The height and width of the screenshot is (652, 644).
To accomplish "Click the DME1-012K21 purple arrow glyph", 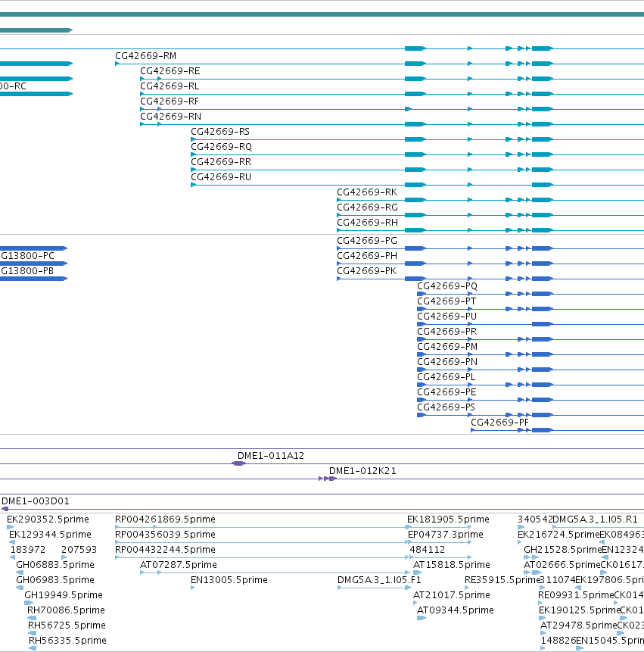I will click(x=328, y=479).
